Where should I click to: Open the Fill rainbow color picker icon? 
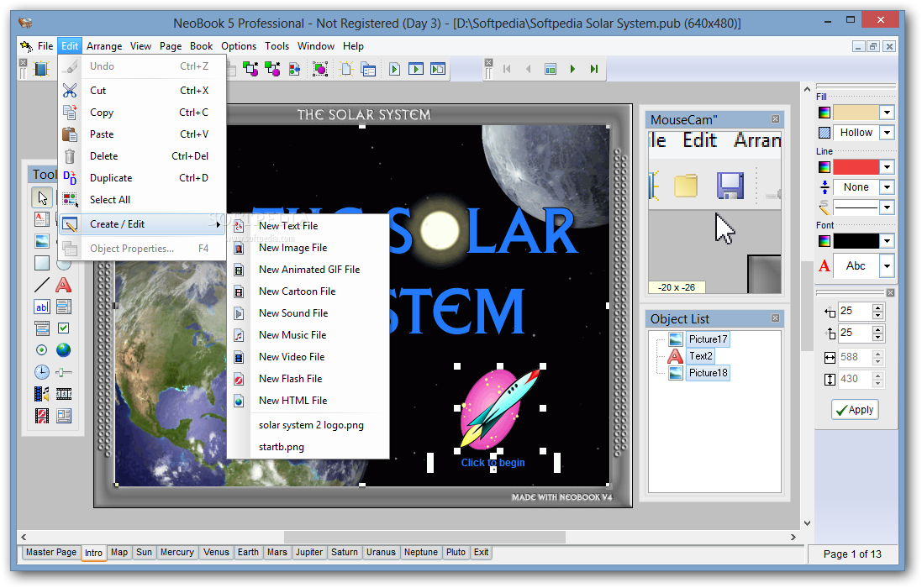point(825,113)
